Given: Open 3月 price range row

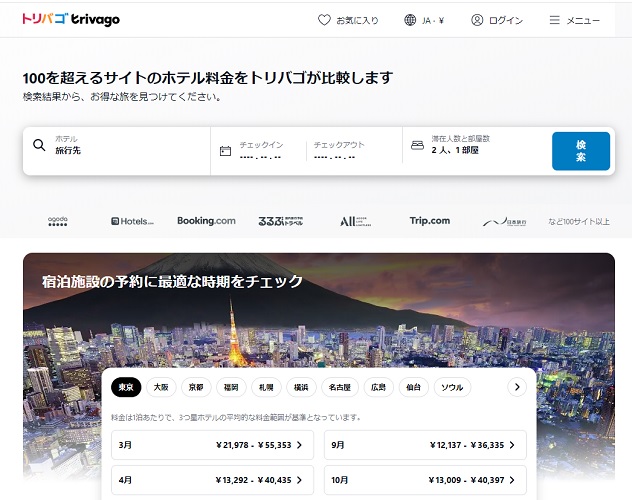Looking at the screenshot, I should tap(212, 445).
